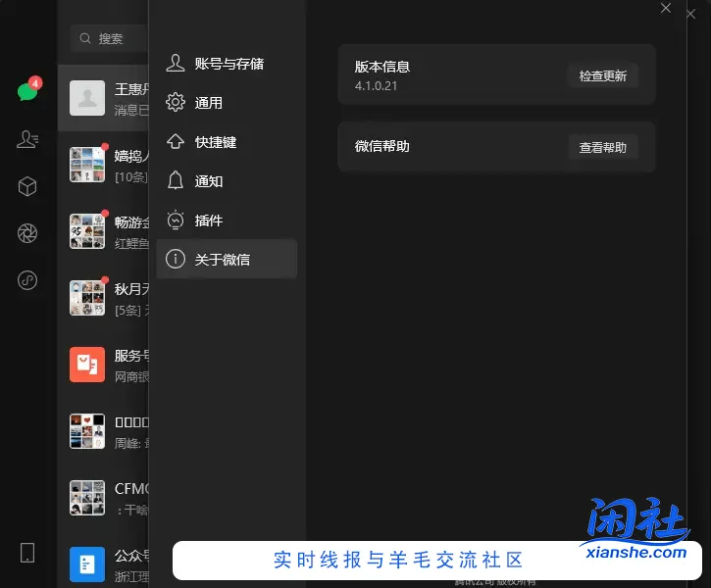Open the 秋月 group chat thumbnail
The image size is (711, 588).
click(x=87, y=298)
